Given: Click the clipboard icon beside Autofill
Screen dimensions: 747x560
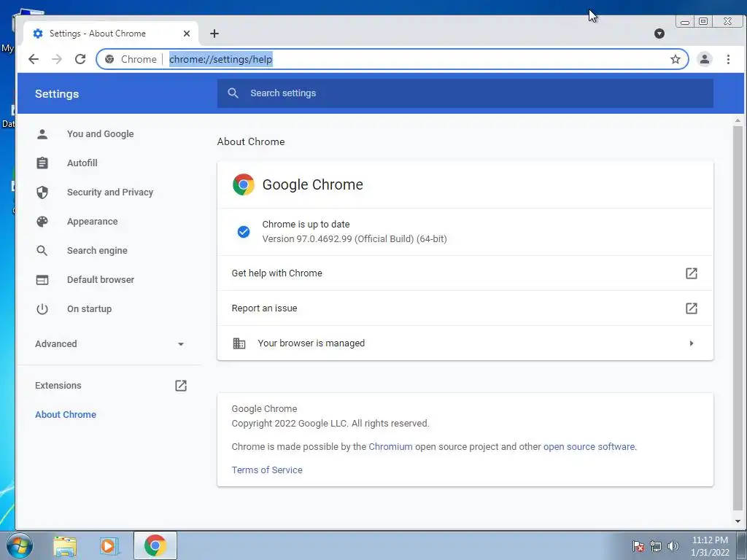Looking at the screenshot, I should pyautogui.click(x=42, y=163).
